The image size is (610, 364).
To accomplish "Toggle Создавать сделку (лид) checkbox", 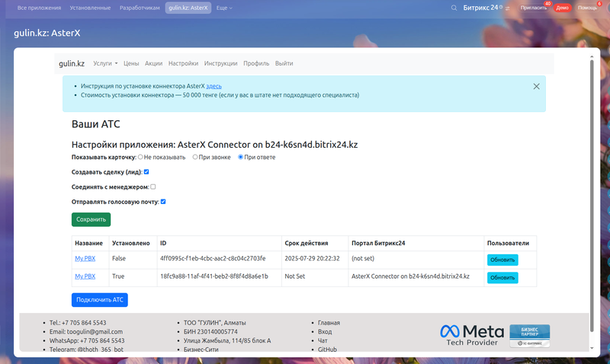I will 146,171.
